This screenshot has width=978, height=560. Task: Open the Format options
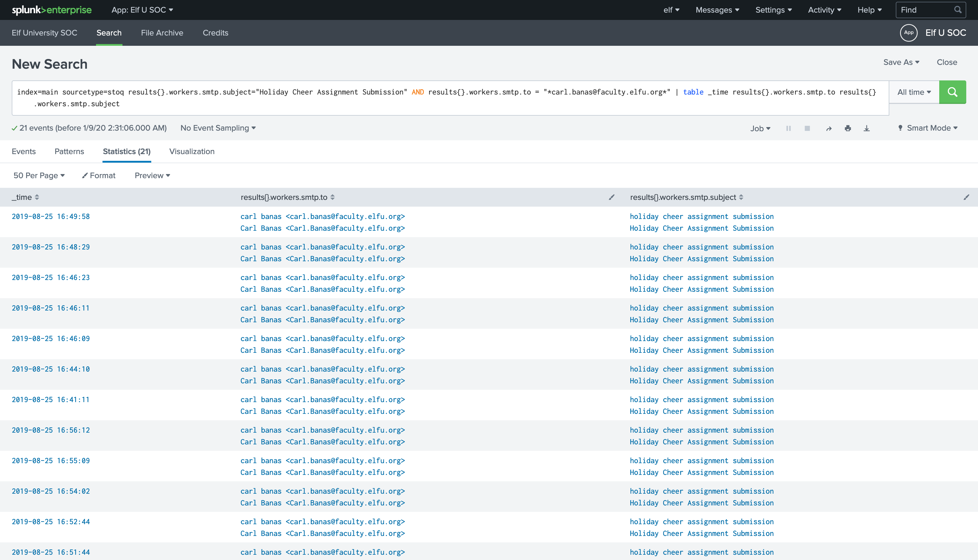[x=98, y=176]
